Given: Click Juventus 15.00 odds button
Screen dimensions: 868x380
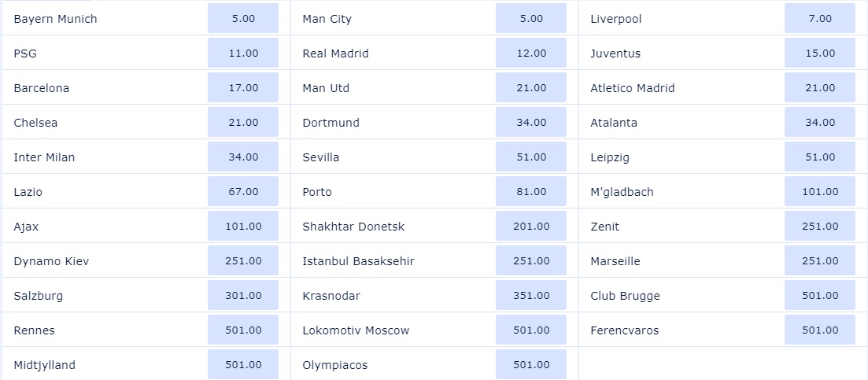Looking at the screenshot, I should (x=819, y=53).
